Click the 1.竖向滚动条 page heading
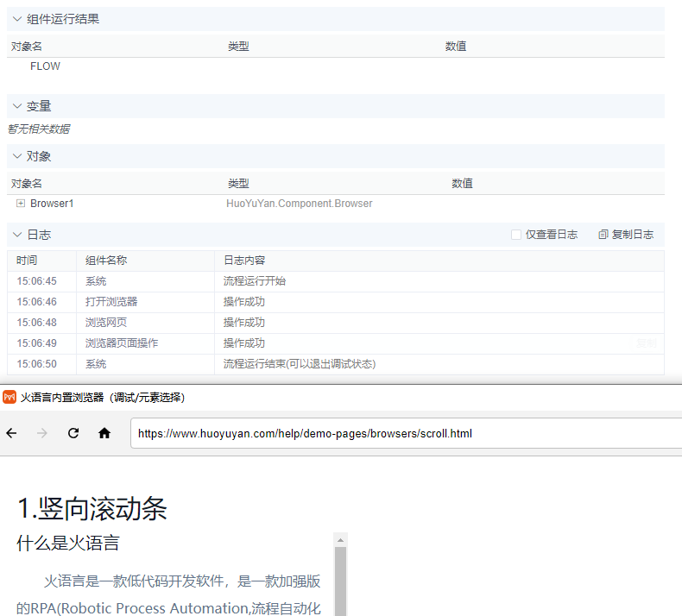The width and height of the screenshot is (682, 616). click(x=92, y=509)
